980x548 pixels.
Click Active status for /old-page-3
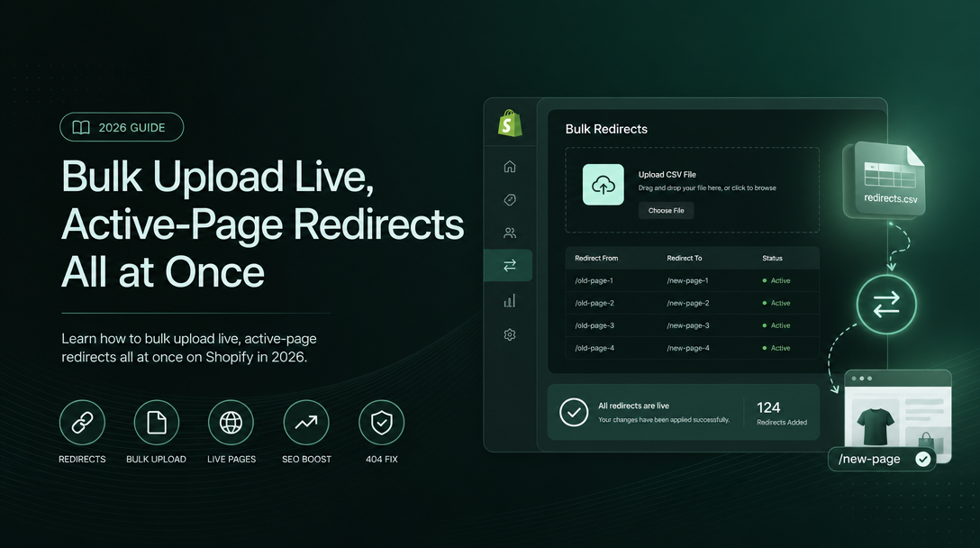tap(776, 325)
